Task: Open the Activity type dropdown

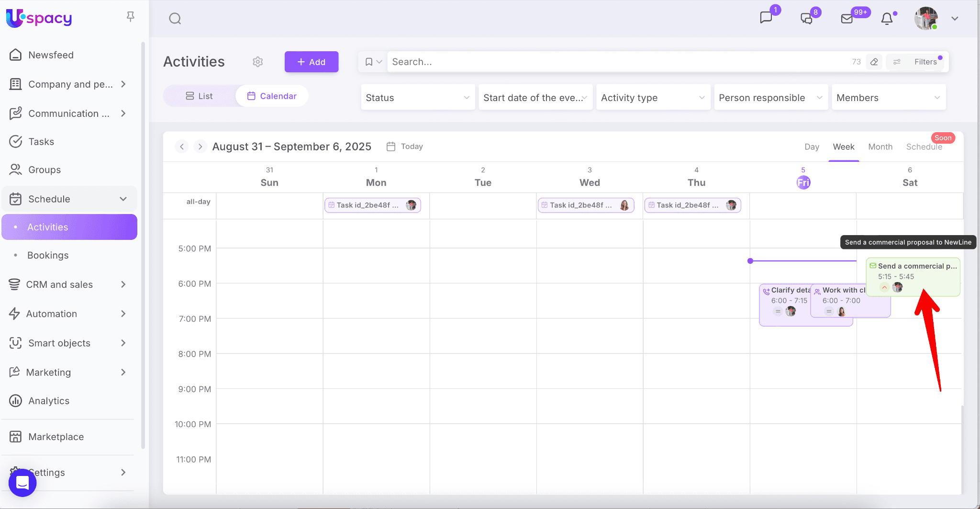Action: click(x=653, y=98)
